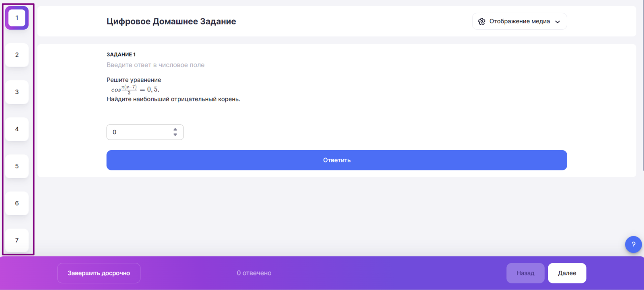Image resolution: width=644 pixels, height=290 pixels.
Task: Click the Введите ответ в числовое поле hint
Action: click(x=155, y=65)
